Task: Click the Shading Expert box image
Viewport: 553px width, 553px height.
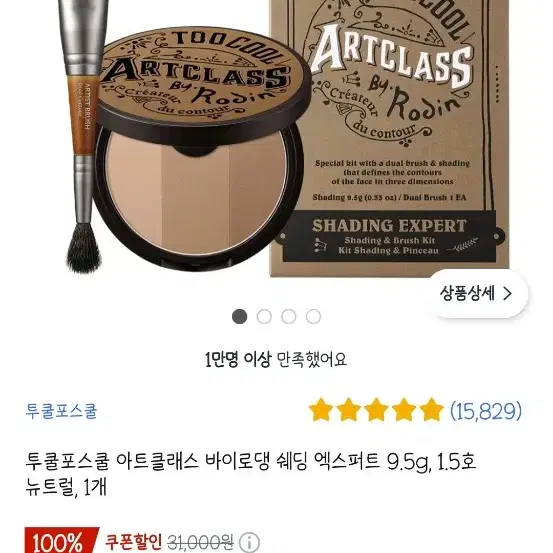Action: tap(389, 138)
